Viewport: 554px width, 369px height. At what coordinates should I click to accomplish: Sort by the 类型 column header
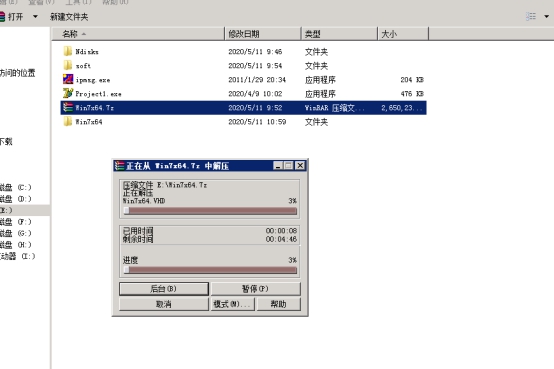tap(339, 34)
